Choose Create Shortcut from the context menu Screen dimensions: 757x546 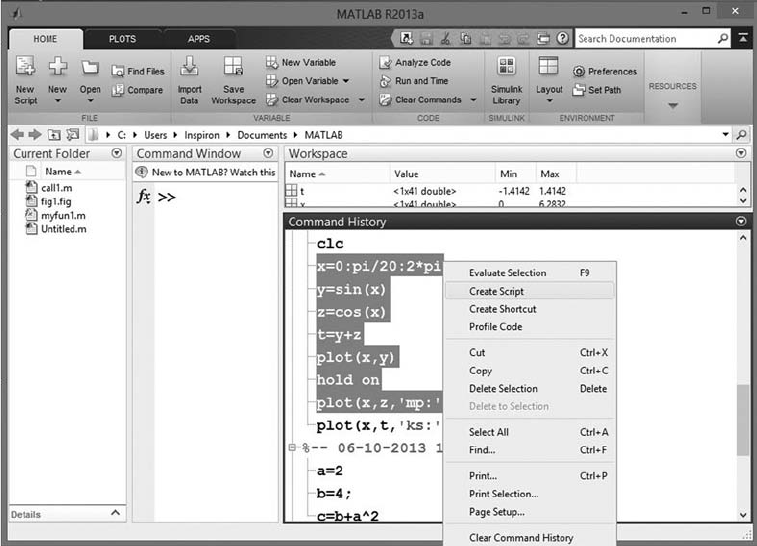coord(529,309)
